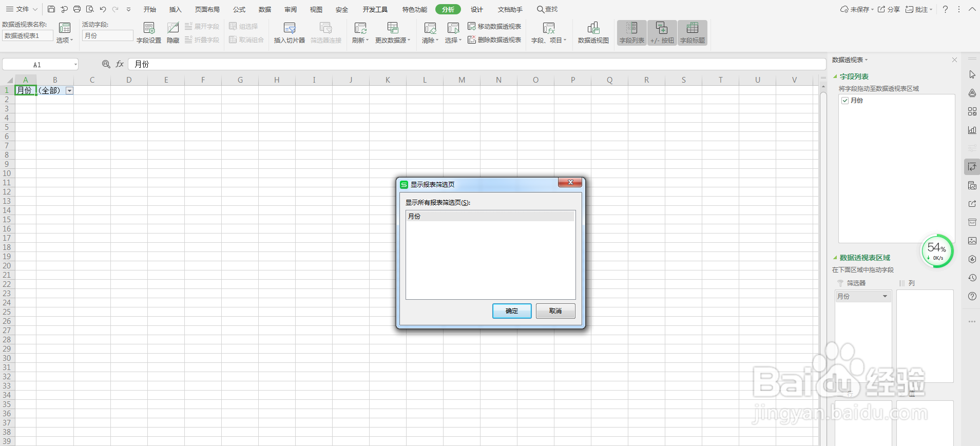Click the help question mark at top right
This screenshot has height=446, width=980.
point(945,9)
